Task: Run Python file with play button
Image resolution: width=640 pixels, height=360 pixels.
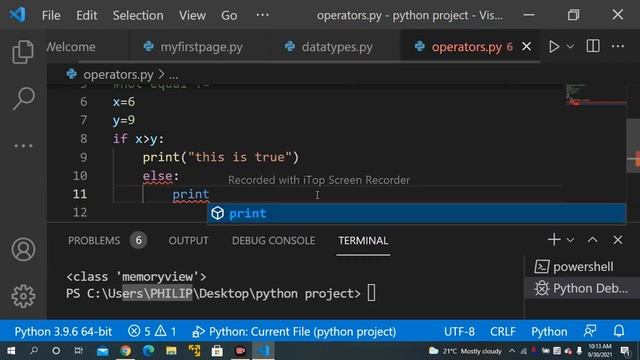Action: (554, 47)
